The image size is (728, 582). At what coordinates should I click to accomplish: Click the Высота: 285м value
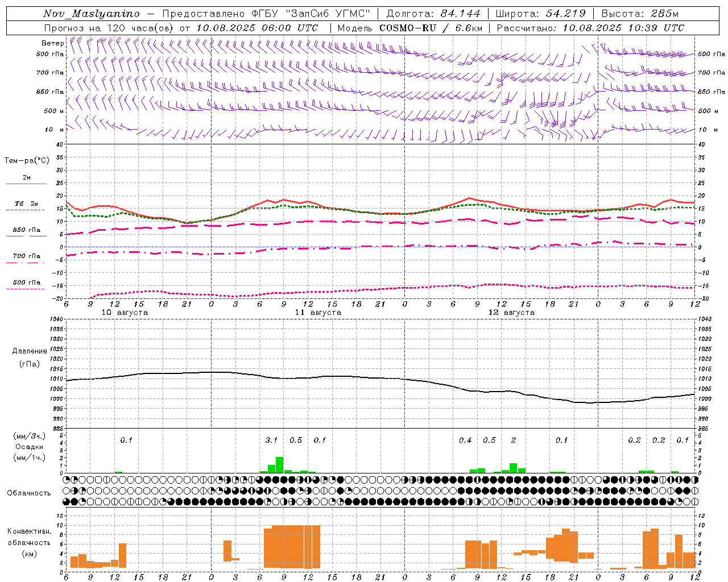640,14
